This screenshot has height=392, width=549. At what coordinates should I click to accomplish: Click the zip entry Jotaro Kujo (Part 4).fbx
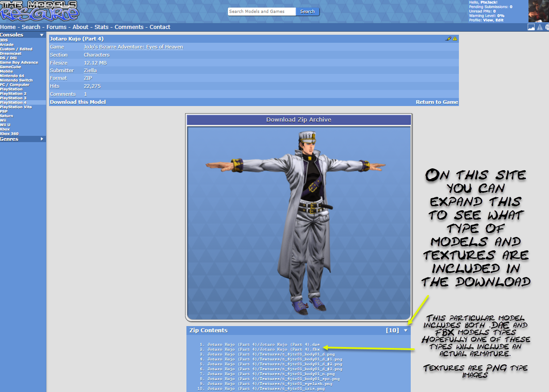click(x=264, y=349)
